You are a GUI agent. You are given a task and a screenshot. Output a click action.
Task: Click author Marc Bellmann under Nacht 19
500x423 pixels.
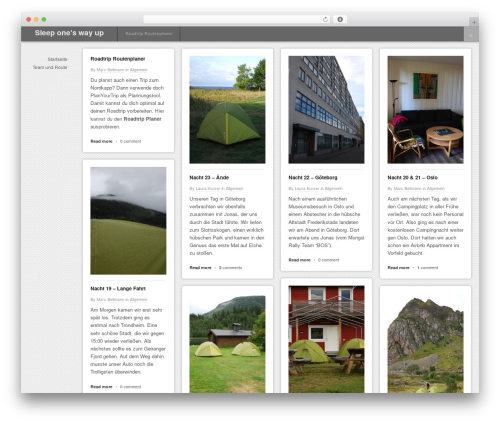(x=110, y=300)
